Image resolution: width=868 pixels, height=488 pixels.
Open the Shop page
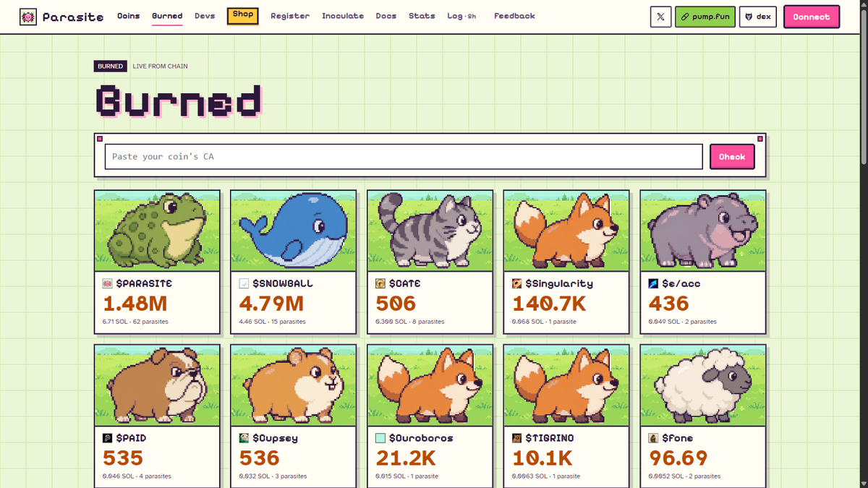(x=243, y=16)
